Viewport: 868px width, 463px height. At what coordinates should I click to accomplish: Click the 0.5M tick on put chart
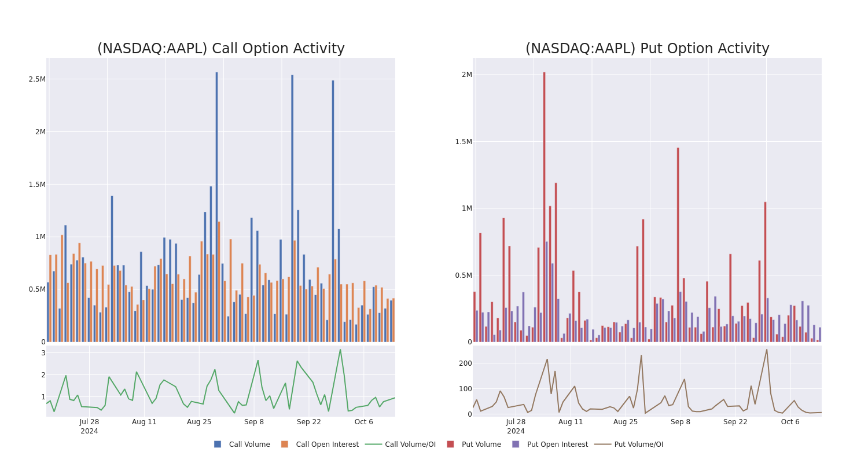(464, 275)
